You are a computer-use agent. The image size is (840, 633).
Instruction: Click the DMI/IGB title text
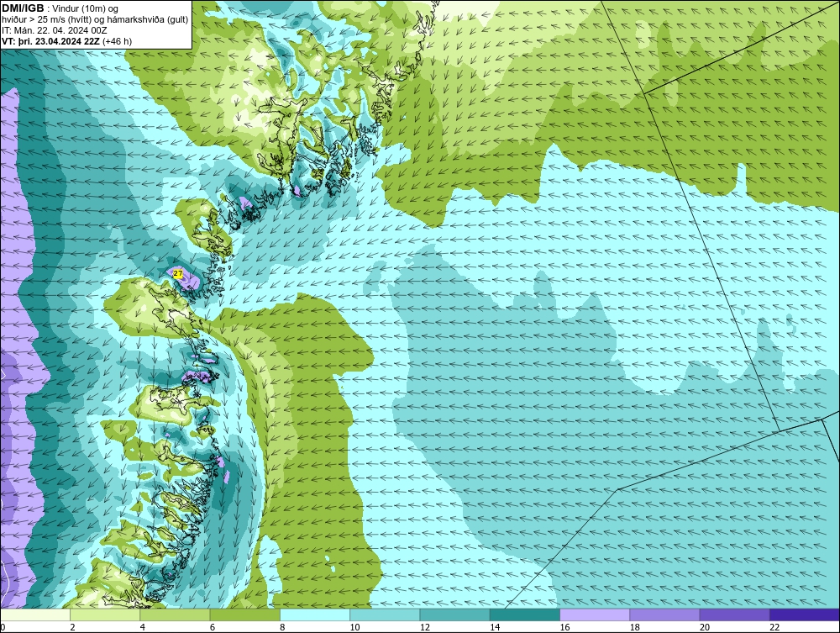click(x=23, y=8)
